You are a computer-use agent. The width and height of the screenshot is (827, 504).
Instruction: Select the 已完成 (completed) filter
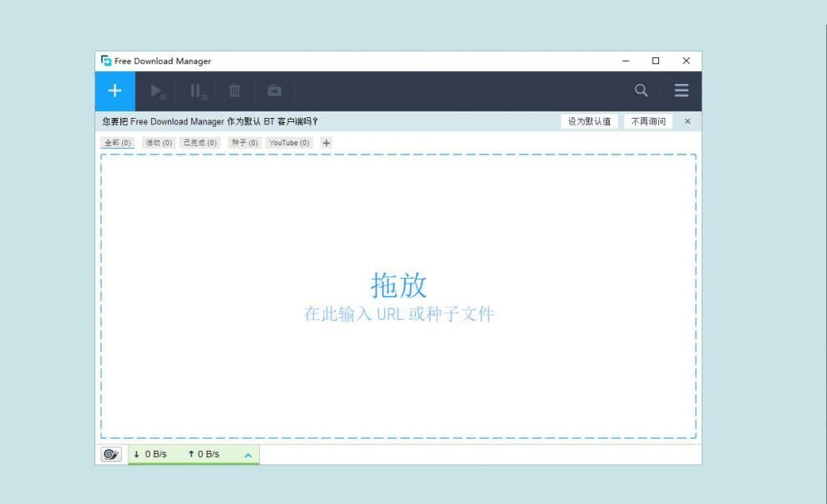pyautogui.click(x=199, y=142)
